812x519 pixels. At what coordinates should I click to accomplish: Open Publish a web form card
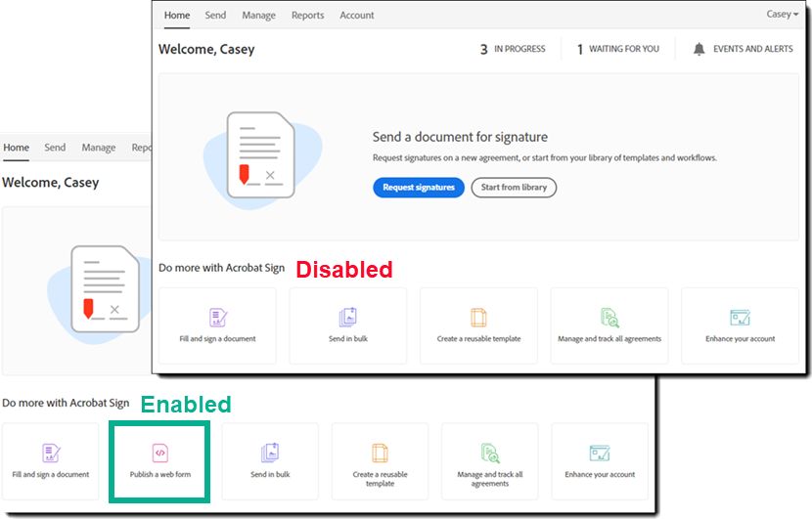tap(160, 461)
